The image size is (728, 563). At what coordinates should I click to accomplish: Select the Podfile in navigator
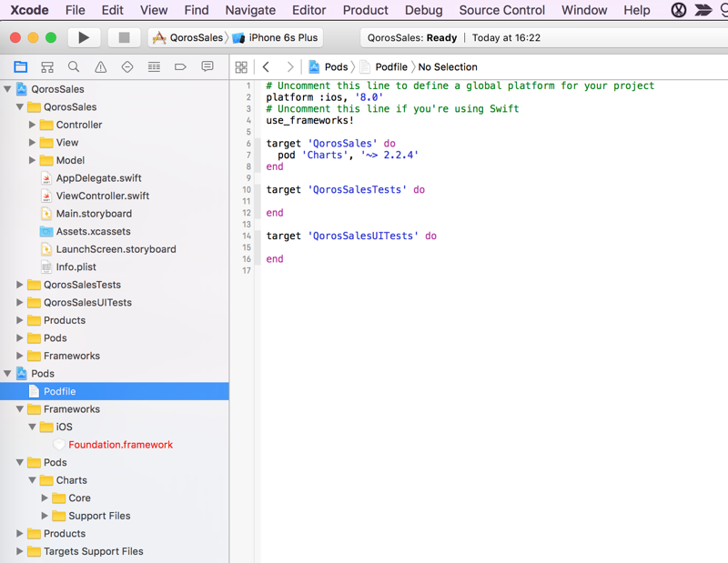[x=115, y=391]
